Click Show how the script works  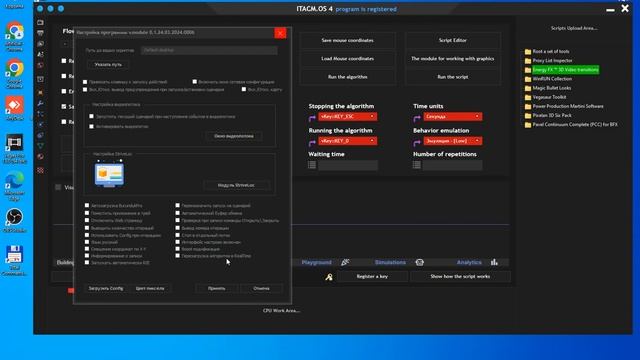tap(460, 277)
